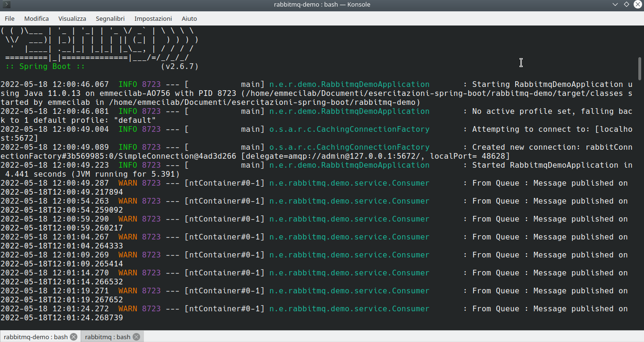This screenshot has height=342, width=644.
Task: Open the Modifica menu
Action: (36, 18)
